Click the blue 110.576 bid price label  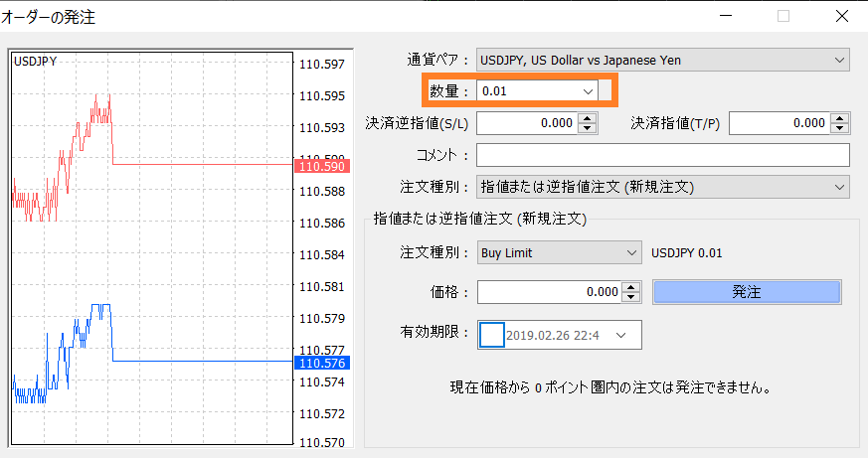[x=321, y=363]
